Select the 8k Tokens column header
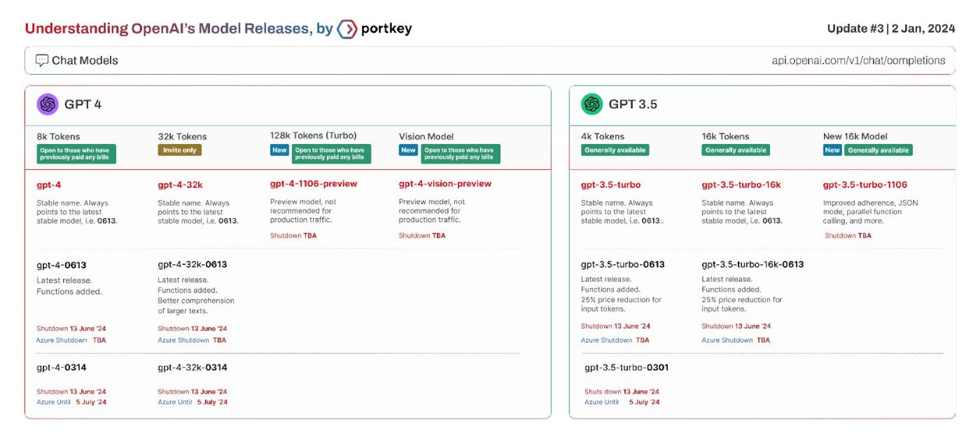 click(58, 137)
